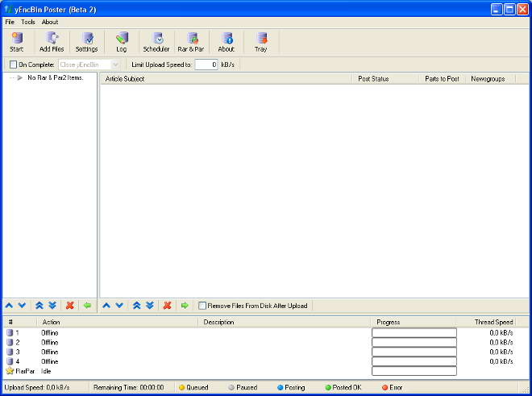532x396 pixels.
Task: Click the RarPar progress bar
Action: [414, 371]
